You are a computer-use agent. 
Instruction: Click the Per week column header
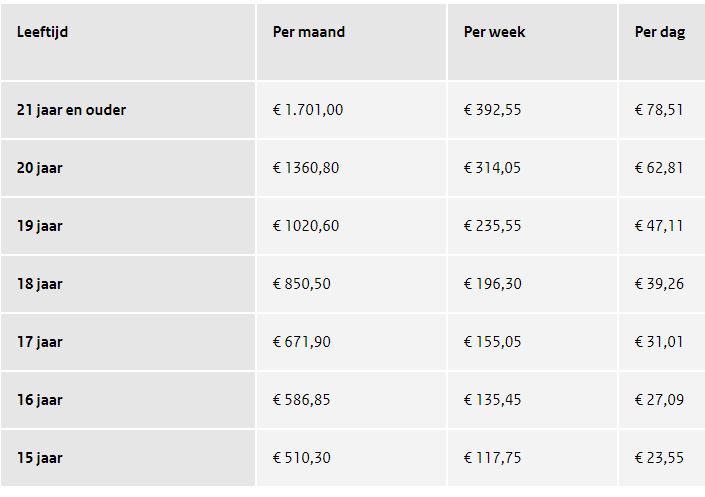(494, 32)
